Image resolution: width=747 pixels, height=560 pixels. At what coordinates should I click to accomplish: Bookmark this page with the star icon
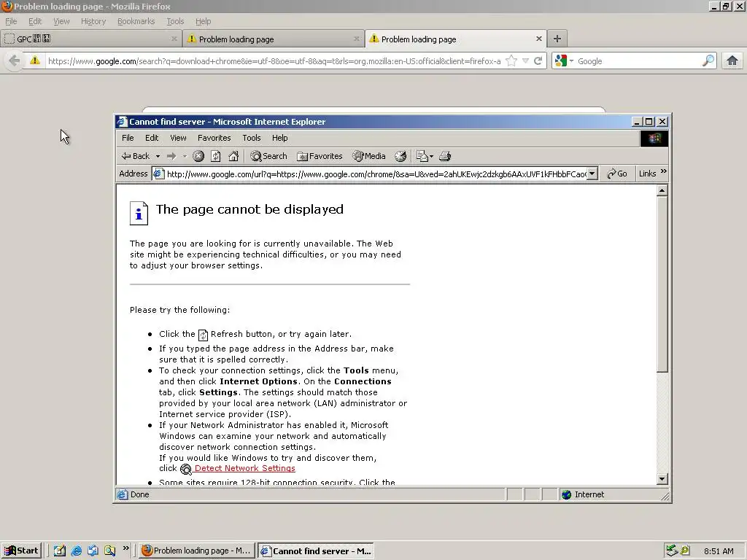(x=511, y=61)
